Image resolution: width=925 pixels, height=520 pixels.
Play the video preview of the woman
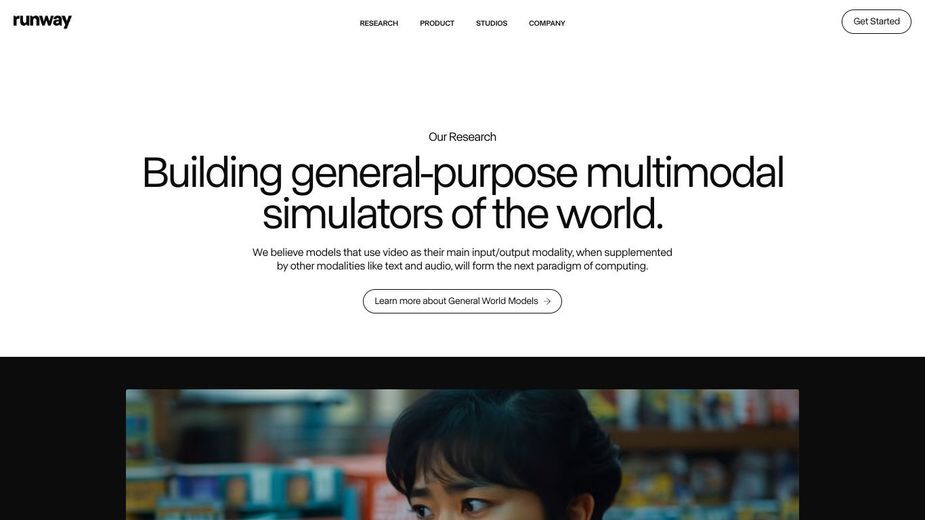(x=462, y=454)
